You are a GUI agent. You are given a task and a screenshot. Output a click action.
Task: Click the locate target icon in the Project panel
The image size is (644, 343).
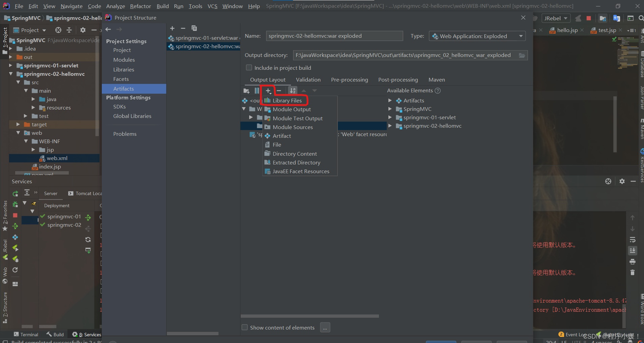click(58, 30)
